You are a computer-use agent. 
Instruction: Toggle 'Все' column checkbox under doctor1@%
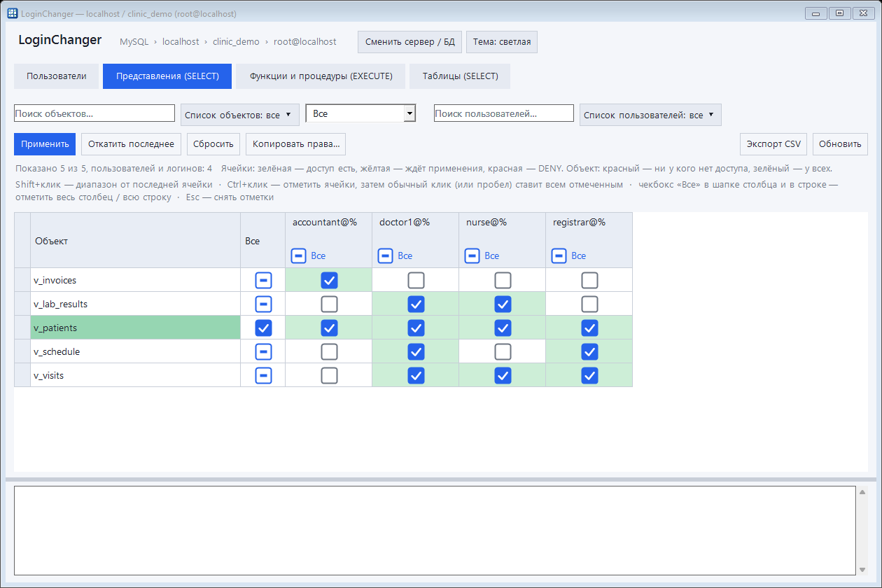pos(385,256)
